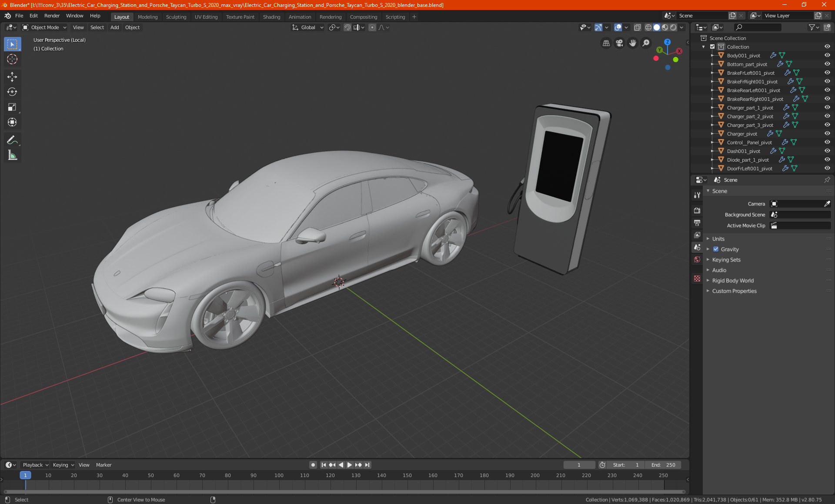
Task: Open the Render menu
Action: [52, 16]
